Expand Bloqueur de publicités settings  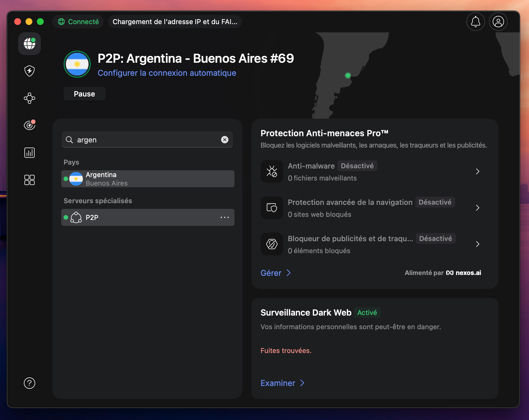click(478, 244)
